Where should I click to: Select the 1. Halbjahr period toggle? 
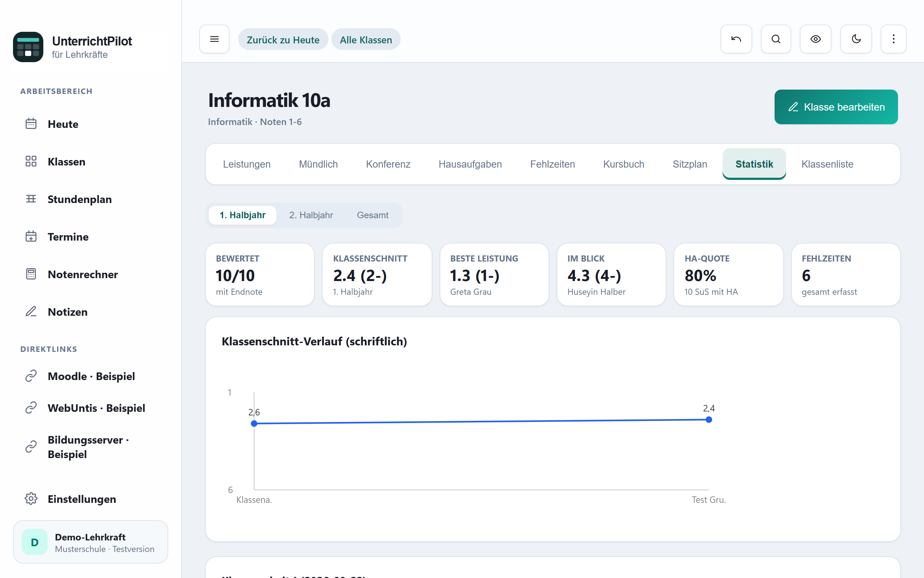(x=243, y=215)
